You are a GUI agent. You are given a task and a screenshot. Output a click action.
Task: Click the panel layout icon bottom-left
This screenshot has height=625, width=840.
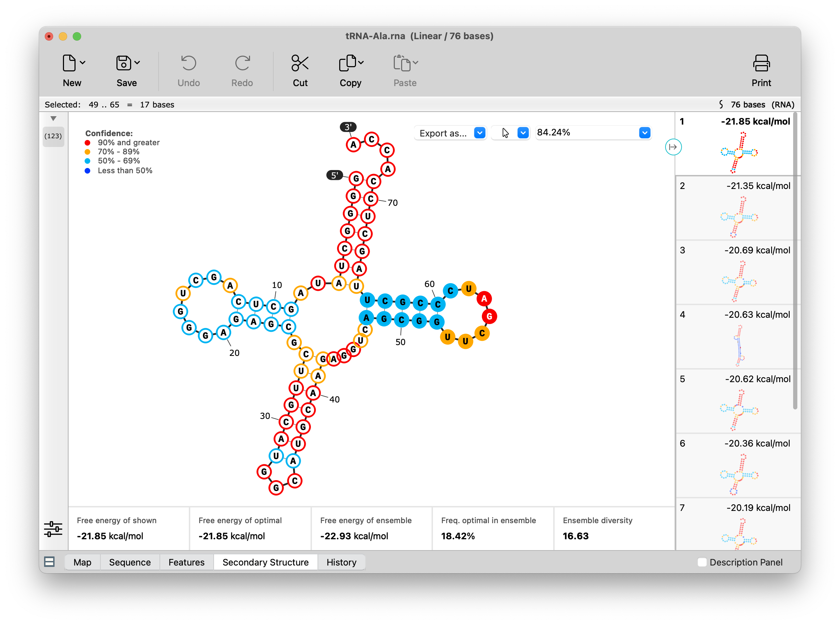tap(50, 562)
